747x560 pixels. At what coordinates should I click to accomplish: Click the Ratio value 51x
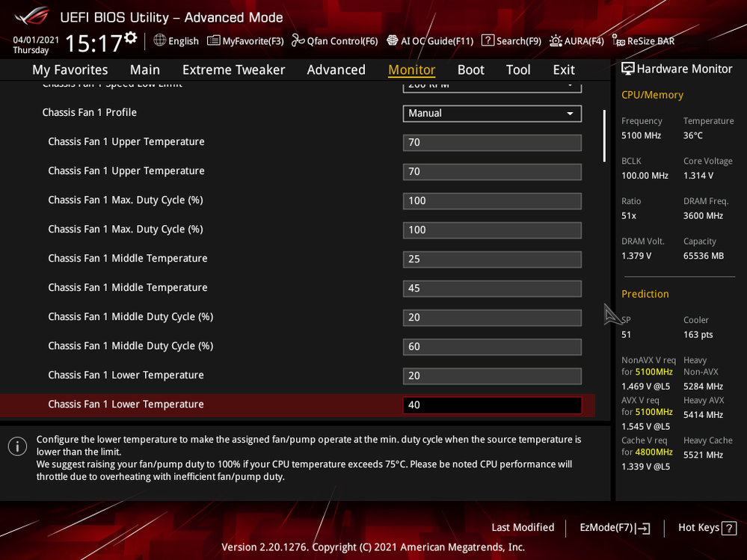[629, 216]
